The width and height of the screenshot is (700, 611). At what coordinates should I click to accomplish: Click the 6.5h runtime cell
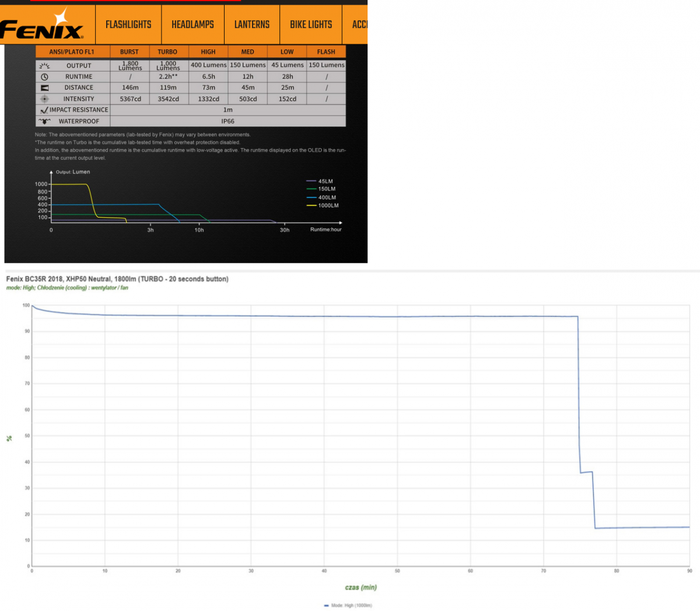click(x=209, y=77)
